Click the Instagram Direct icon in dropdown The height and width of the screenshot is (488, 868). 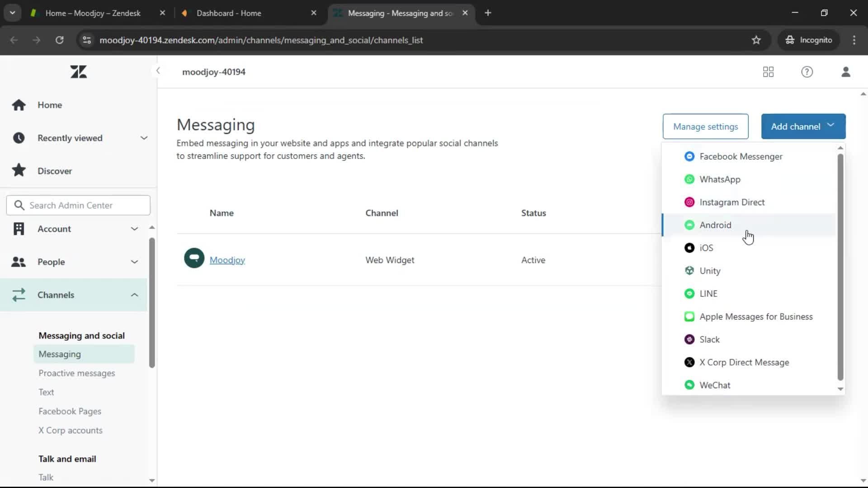pyautogui.click(x=689, y=202)
